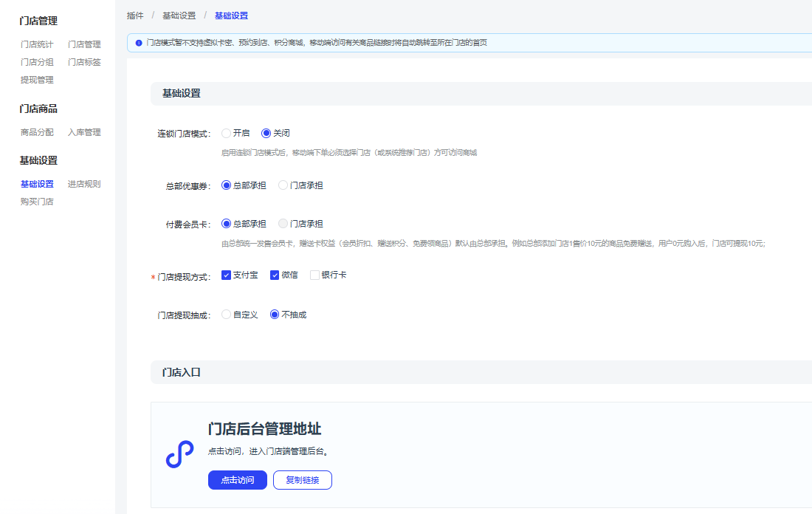Viewport: 812px width, 514px height.
Task: Uncheck the 微信 withdrawal method
Action: coord(275,275)
